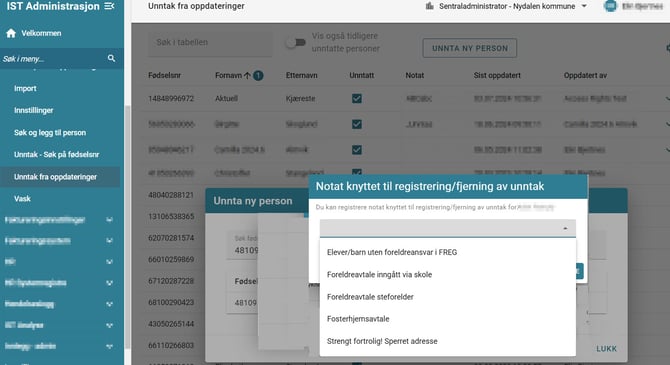
Task: Expand first blurred sidebar group chevron
Action: (x=109, y=220)
